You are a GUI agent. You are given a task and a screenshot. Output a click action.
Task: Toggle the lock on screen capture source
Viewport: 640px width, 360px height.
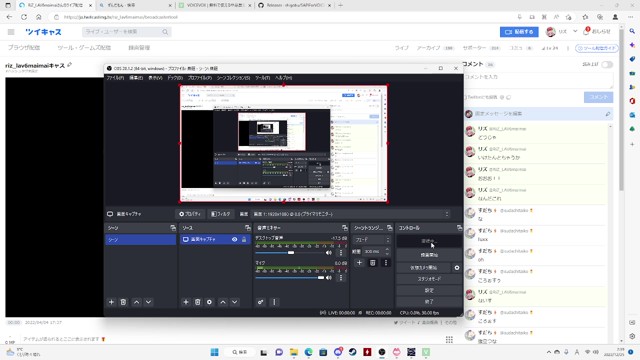point(244,240)
